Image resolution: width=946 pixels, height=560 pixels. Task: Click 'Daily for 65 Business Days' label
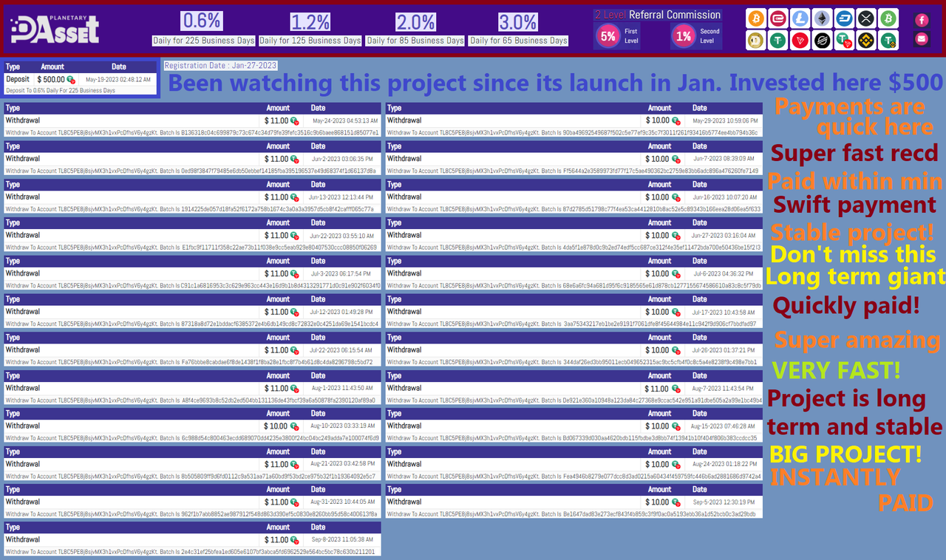[519, 41]
